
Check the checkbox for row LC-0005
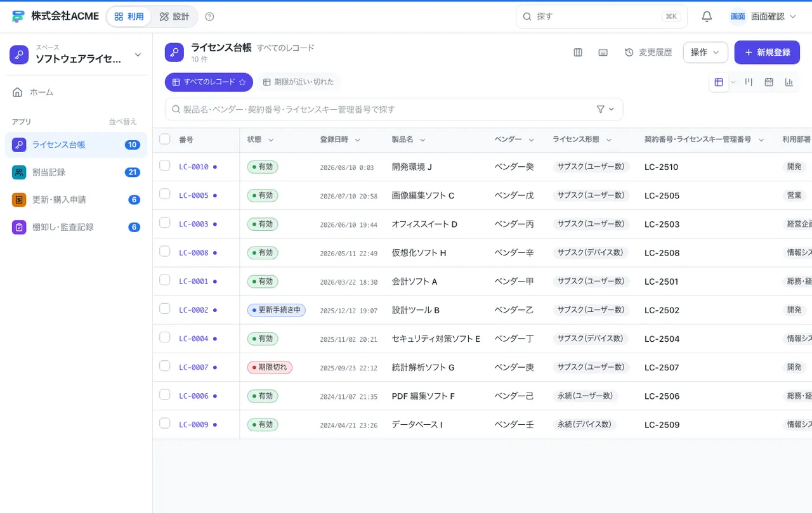165,194
